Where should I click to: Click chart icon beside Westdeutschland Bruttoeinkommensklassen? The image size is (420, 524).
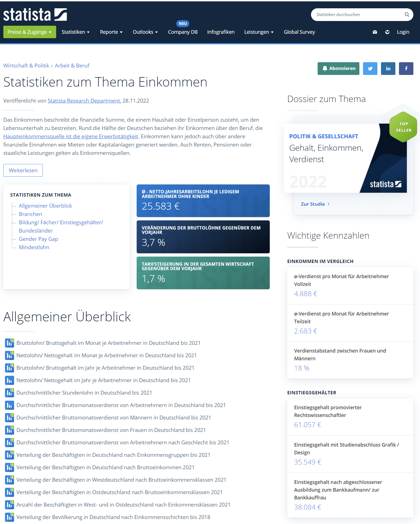coord(9,480)
